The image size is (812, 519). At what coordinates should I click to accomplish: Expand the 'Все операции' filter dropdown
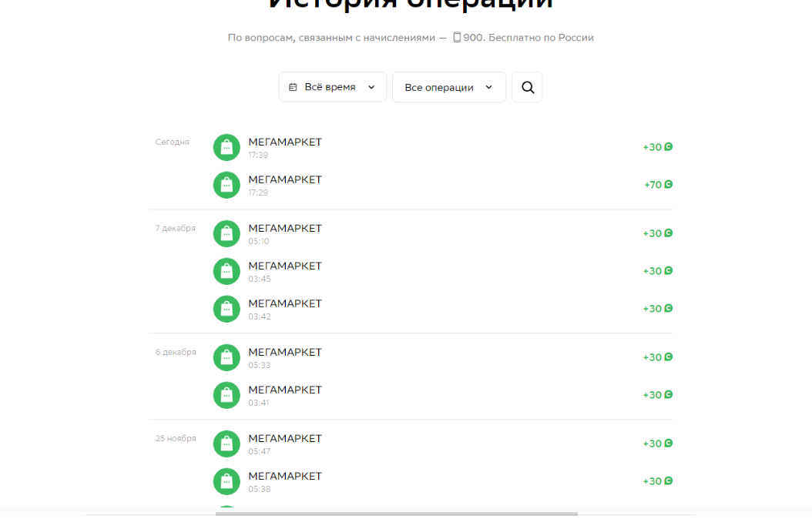(x=449, y=88)
